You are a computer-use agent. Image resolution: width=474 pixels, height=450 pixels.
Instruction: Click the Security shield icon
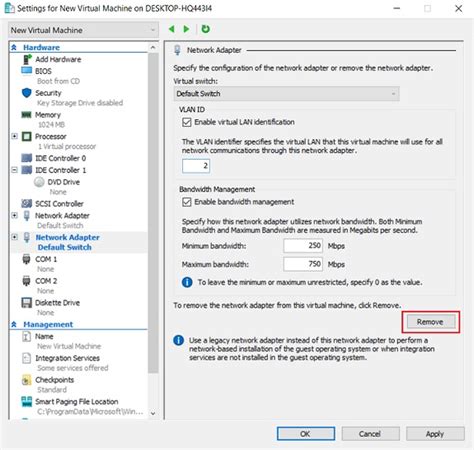tap(27, 93)
